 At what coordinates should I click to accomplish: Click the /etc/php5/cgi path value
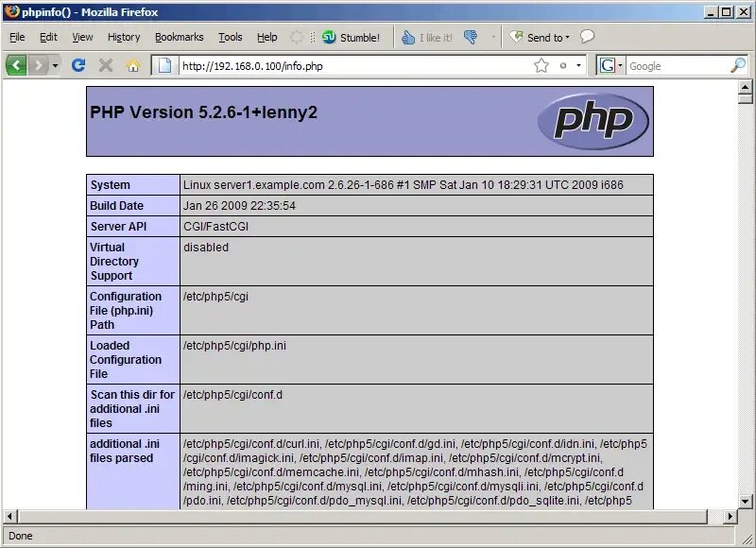pos(215,297)
